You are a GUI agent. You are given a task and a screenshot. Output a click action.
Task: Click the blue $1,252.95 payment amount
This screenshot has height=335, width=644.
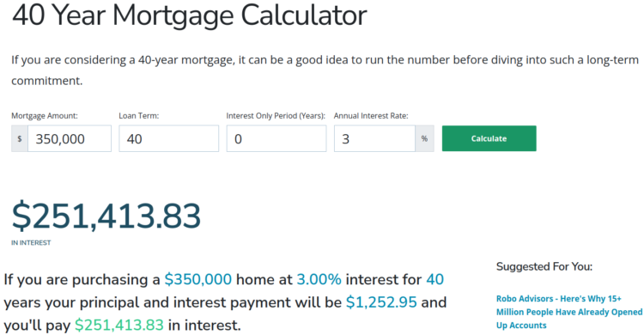pos(381,302)
